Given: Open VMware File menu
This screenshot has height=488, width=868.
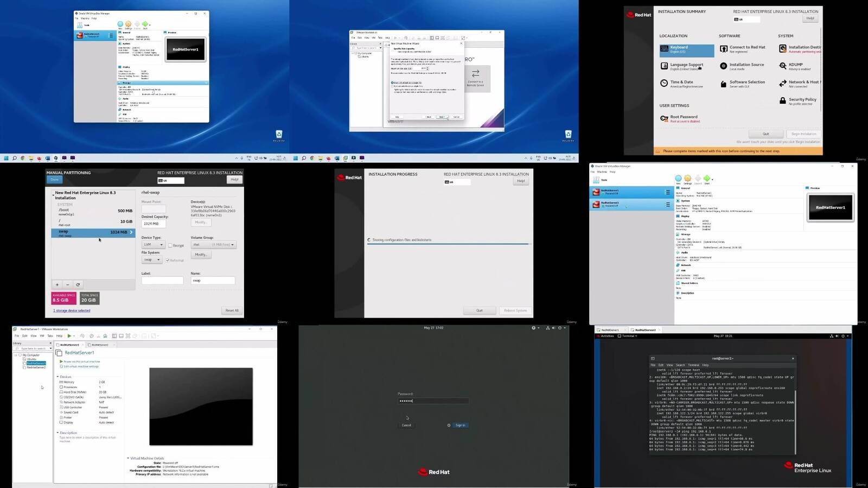Looking at the screenshot, I should point(17,336).
